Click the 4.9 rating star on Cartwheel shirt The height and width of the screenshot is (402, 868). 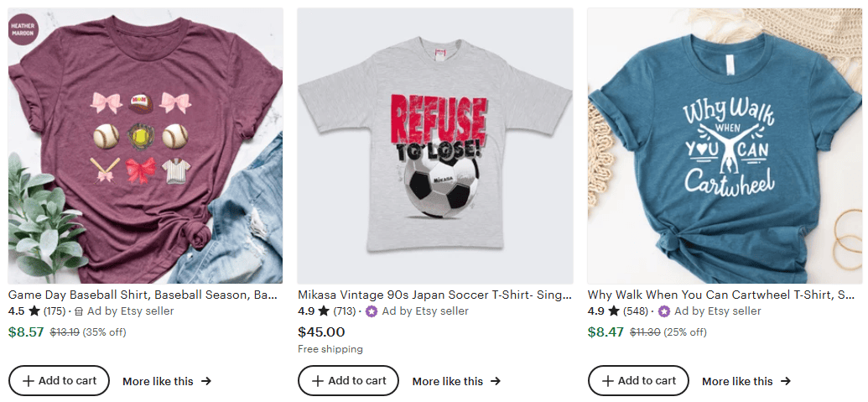pyautogui.click(x=614, y=311)
